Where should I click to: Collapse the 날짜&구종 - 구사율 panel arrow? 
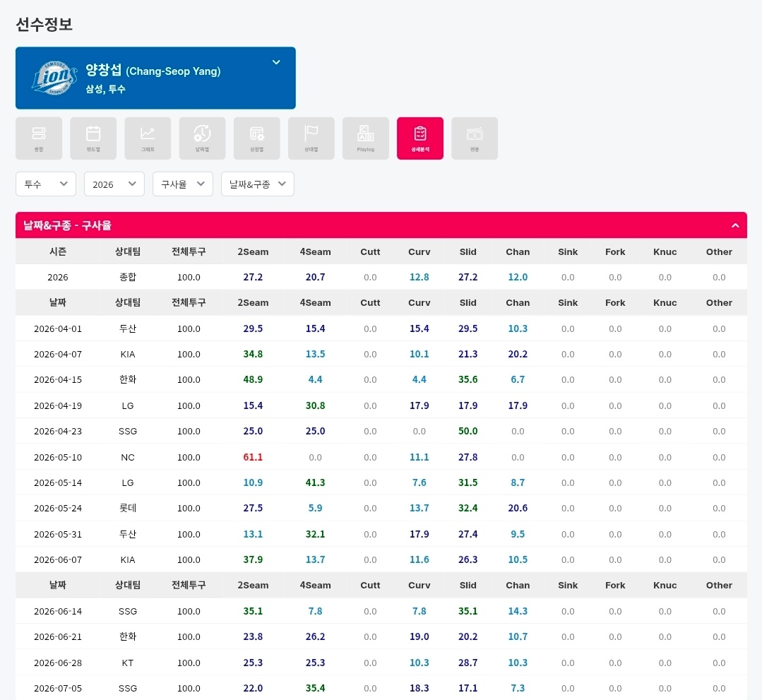(735, 225)
